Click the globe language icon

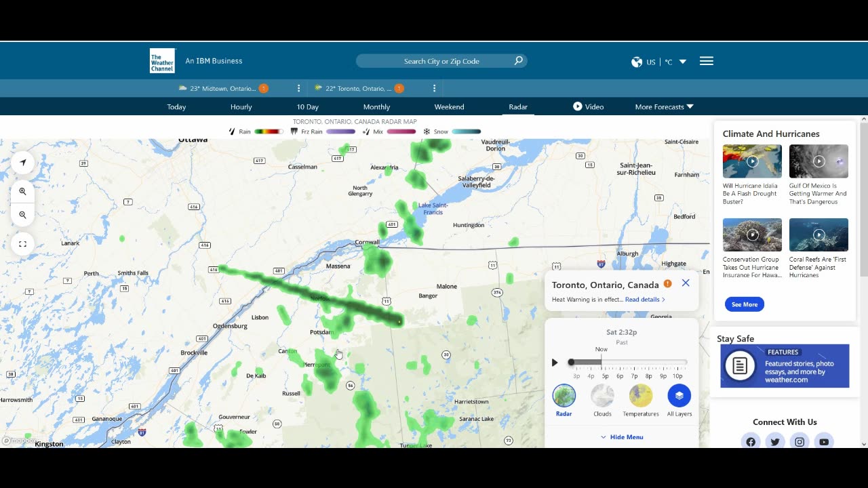(637, 62)
